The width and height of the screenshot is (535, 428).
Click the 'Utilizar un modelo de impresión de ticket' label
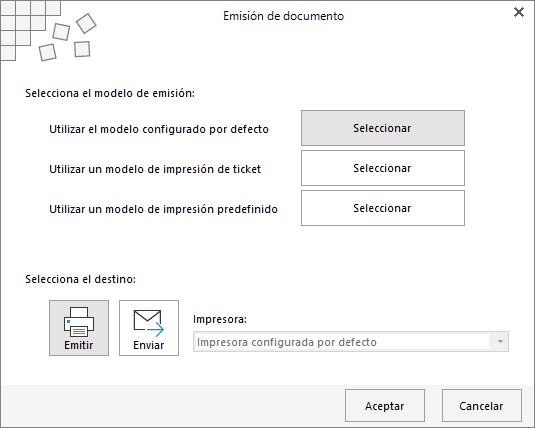[x=155, y=169]
